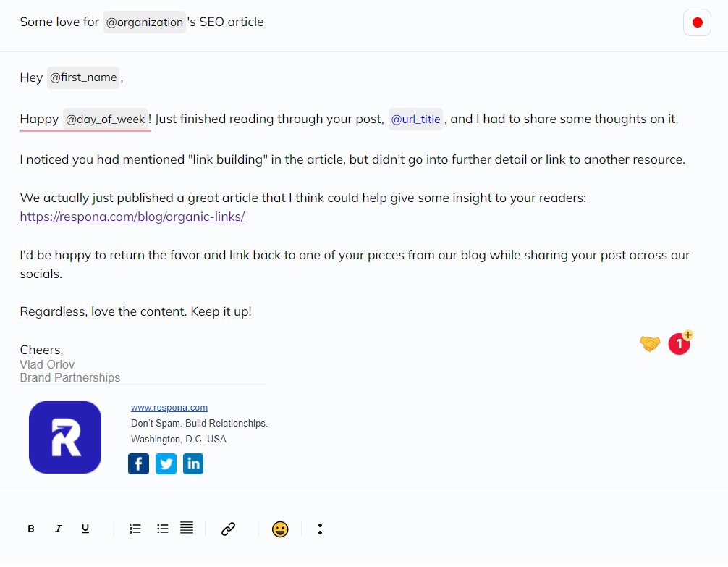Open the Facebook icon in signature
The height and width of the screenshot is (567, 728).
[x=138, y=464]
